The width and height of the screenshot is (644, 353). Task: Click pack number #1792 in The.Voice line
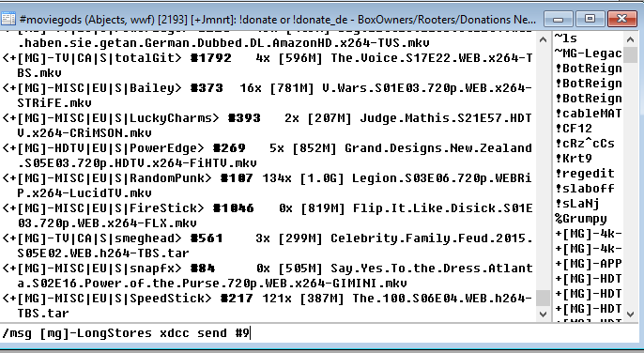coord(211,58)
